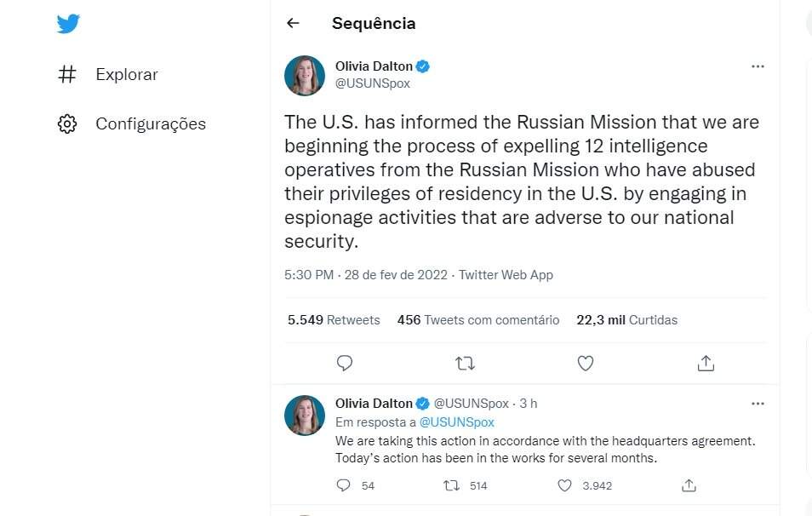Open Configurações in the sidebar
Viewport: 812px width, 516px height.
tap(150, 124)
